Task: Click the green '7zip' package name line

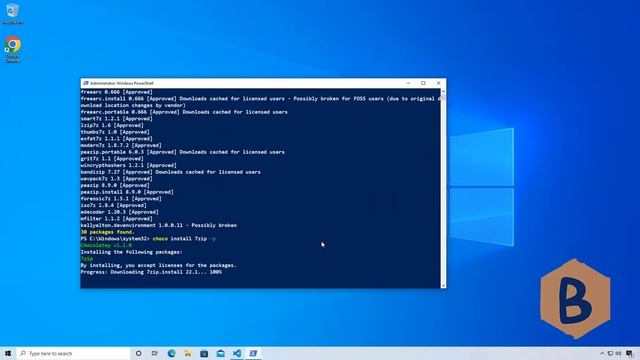Action: pos(87,258)
